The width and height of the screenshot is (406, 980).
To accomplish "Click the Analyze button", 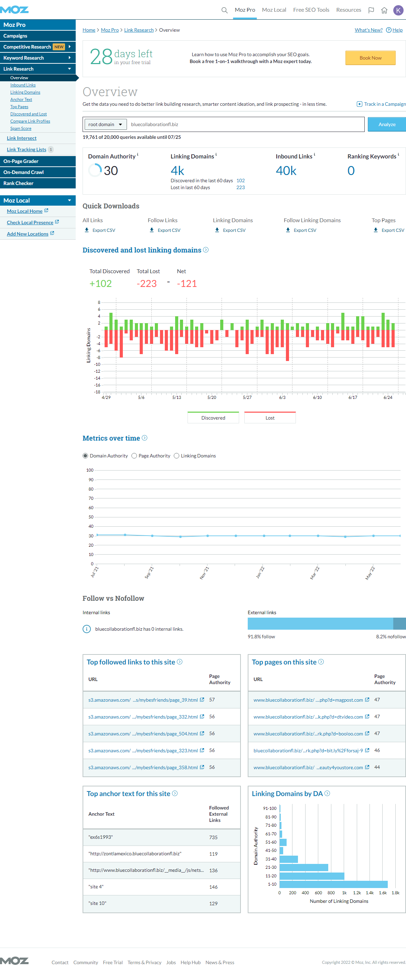I will tap(387, 124).
